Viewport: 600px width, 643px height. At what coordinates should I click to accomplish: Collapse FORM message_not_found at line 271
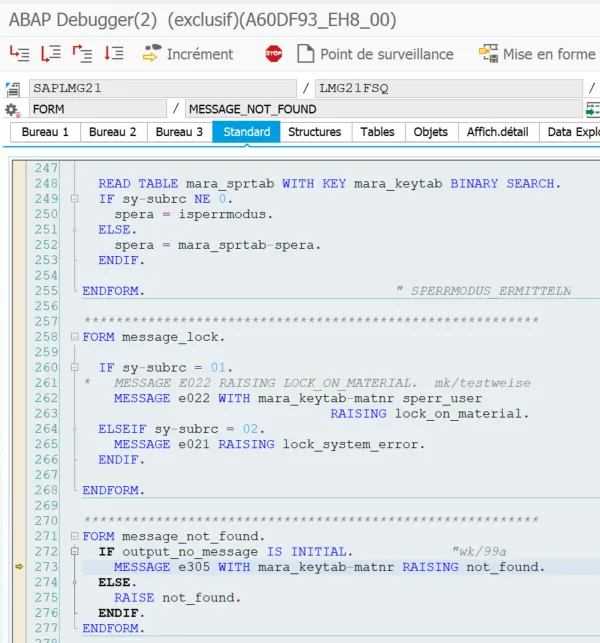tap(75, 536)
